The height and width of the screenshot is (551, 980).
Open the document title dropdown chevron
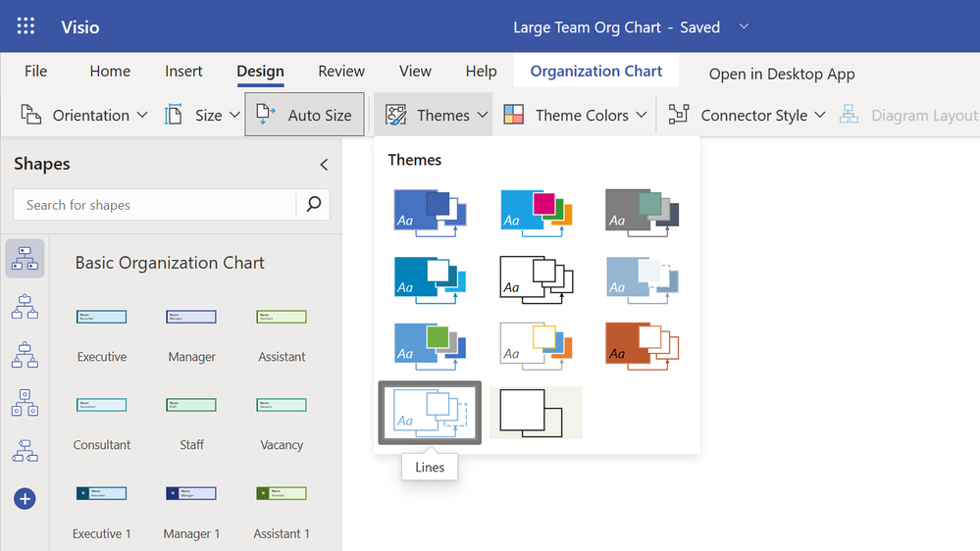744,26
